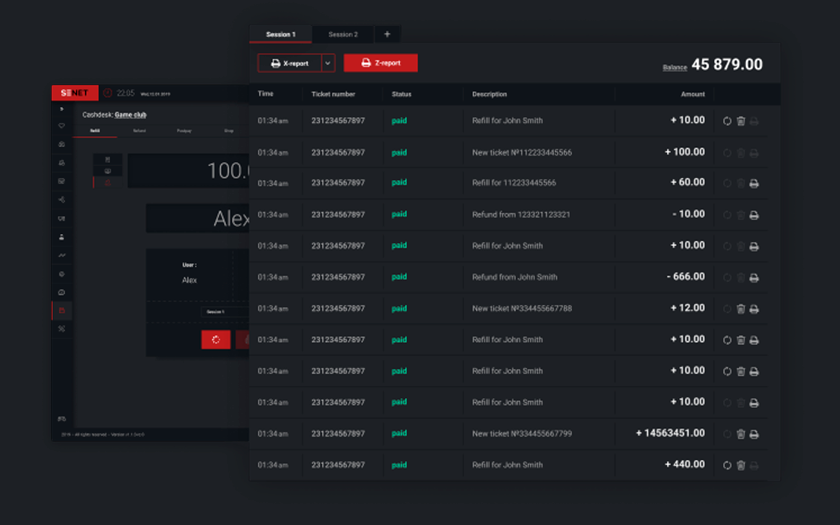Click the Balance label link
This screenshot has width=840, height=525.
pos(675,67)
